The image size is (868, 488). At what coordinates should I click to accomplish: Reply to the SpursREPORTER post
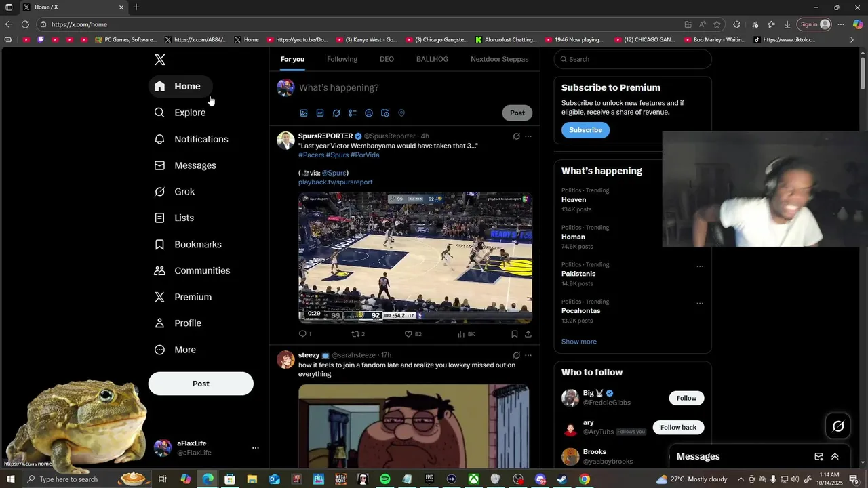304,334
